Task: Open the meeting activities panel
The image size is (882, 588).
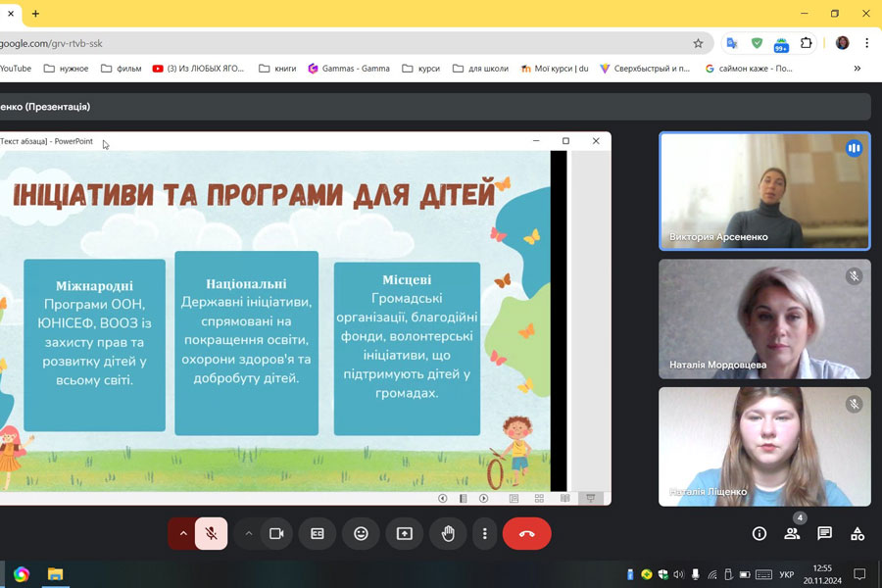Action: (x=857, y=533)
